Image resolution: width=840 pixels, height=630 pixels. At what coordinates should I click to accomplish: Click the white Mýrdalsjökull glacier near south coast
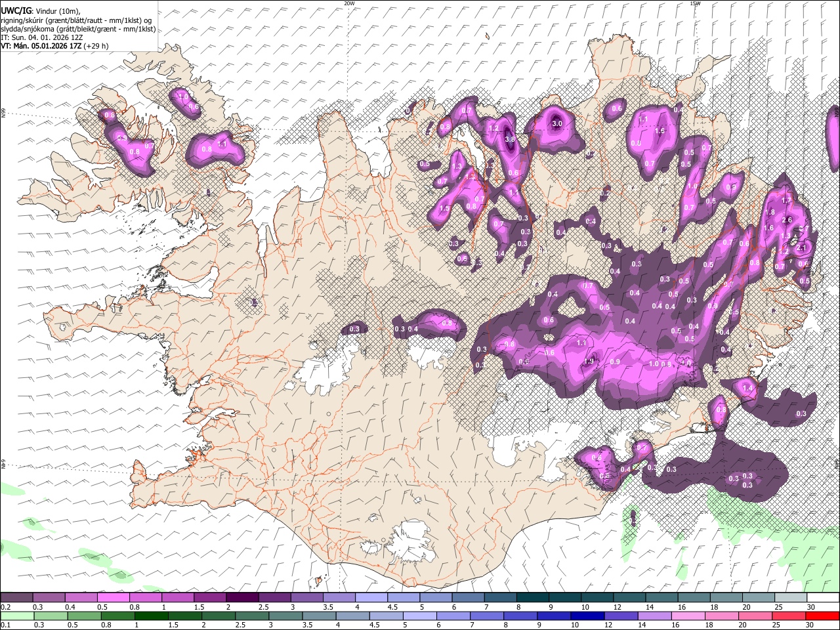click(410, 541)
